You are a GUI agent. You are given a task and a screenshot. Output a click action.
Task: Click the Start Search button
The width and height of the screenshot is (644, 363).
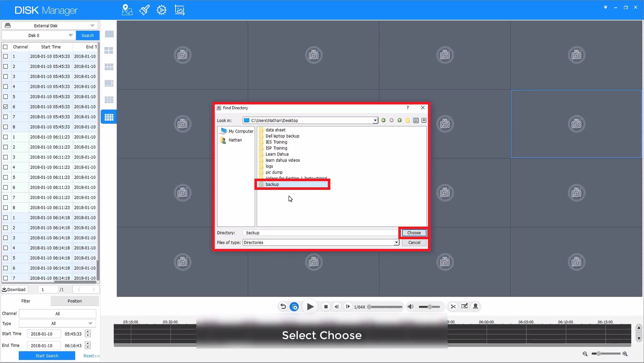pyautogui.click(x=47, y=356)
